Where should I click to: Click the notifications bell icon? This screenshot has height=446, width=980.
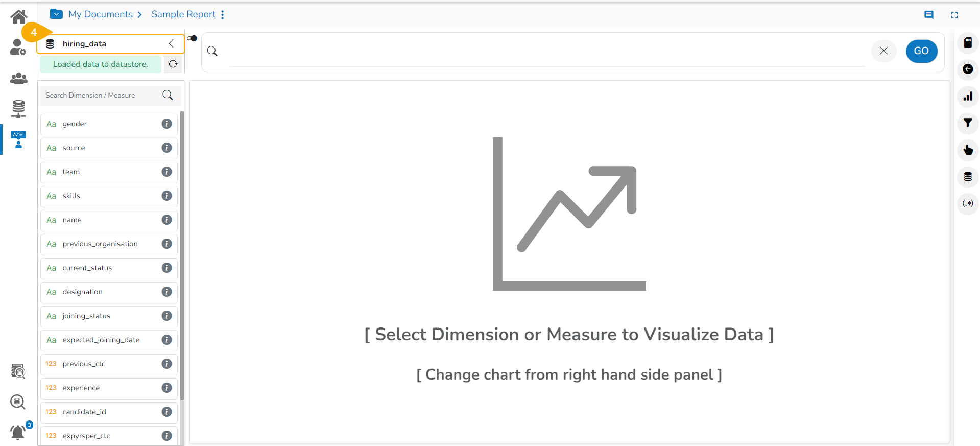pos(18,432)
